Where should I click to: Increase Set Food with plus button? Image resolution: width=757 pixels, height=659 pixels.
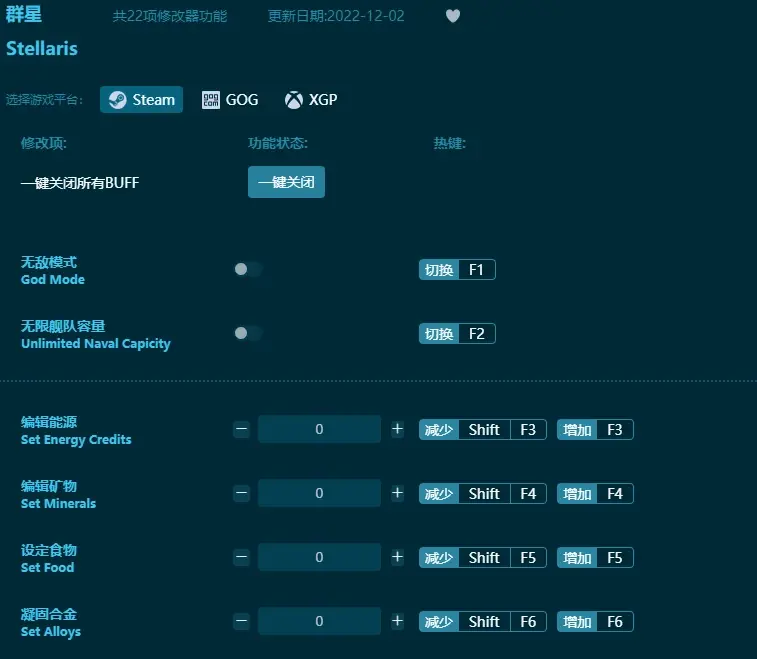pos(397,557)
